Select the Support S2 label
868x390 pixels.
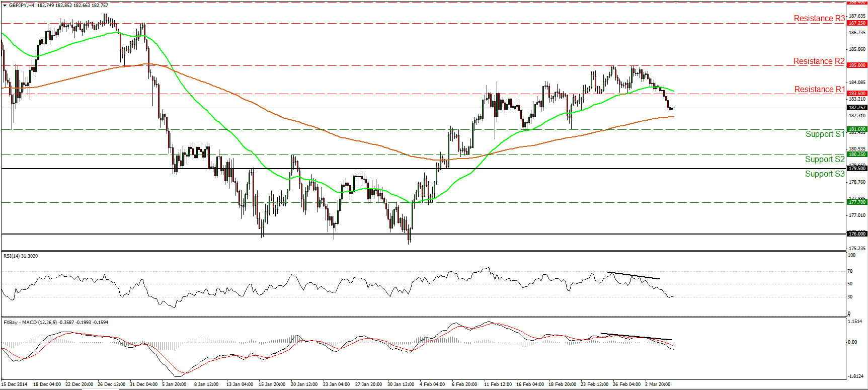(x=825, y=160)
